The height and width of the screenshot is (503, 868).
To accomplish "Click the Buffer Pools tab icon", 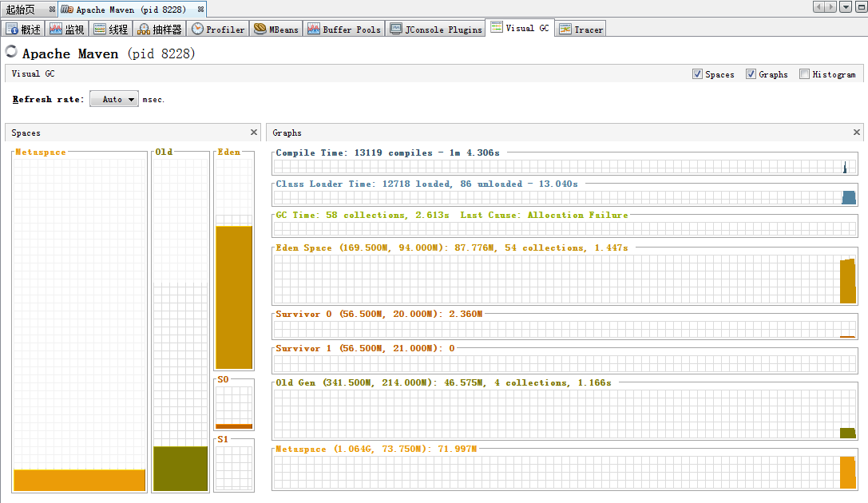I will tap(313, 30).
